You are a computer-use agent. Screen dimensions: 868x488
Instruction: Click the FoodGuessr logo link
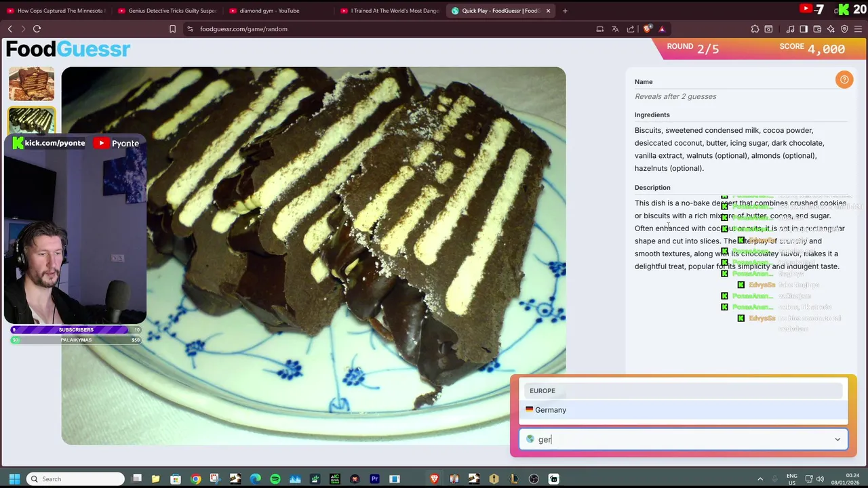tap(68, 49)
